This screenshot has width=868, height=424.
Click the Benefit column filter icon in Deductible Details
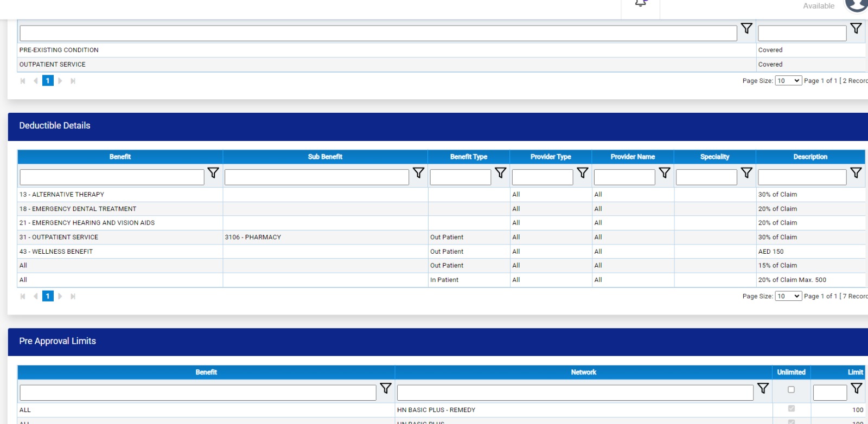(213, 173)
